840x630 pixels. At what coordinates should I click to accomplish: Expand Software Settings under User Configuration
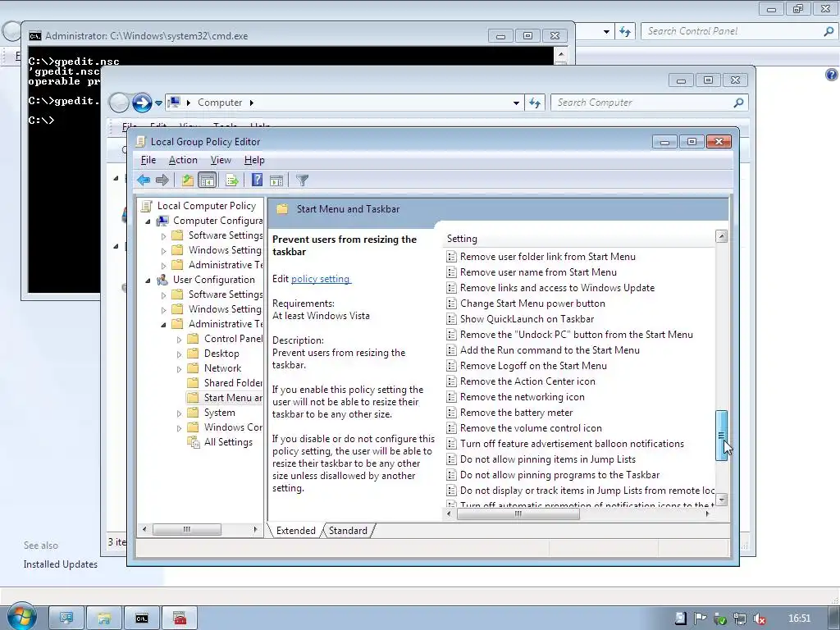pos(164,295)
